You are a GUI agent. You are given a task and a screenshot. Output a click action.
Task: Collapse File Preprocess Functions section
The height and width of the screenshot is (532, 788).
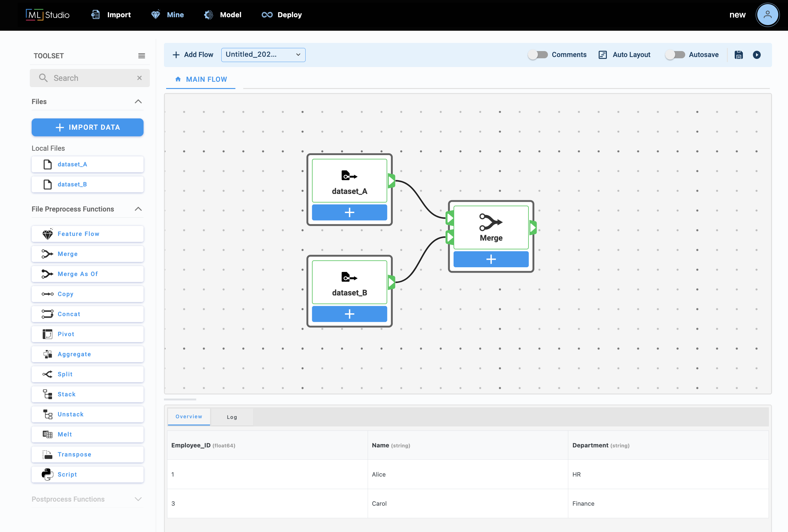pos(138,209)
